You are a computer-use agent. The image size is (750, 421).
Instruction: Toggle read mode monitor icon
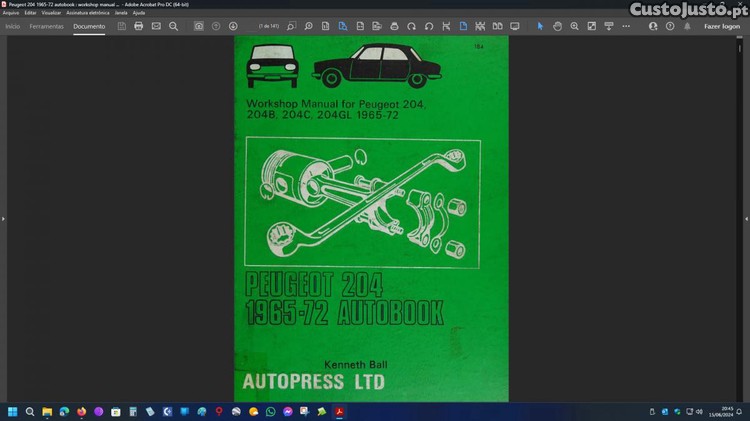click(514, 26)
